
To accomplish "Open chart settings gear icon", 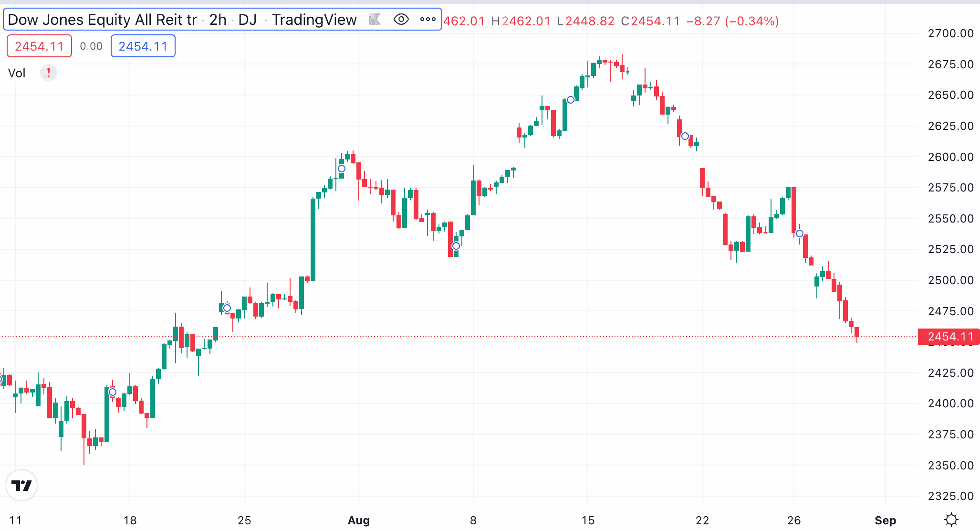I will (x=951, y=520).
